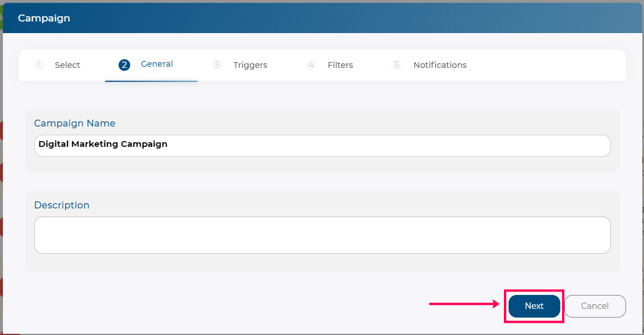Click the Campaign dialog title text
The image size is (644, 335).
[44, 18]
